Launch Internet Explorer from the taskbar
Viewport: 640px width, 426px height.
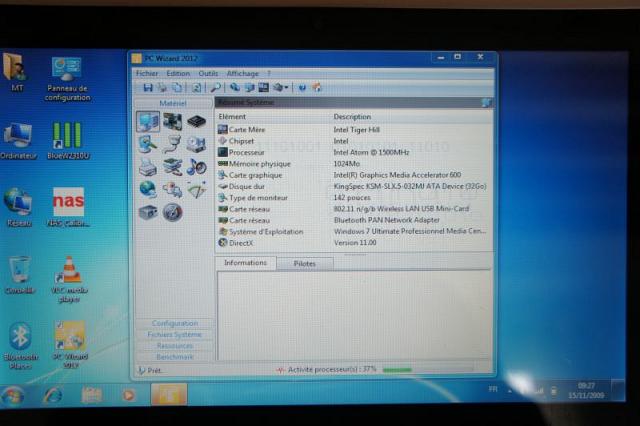click(53, 395)
